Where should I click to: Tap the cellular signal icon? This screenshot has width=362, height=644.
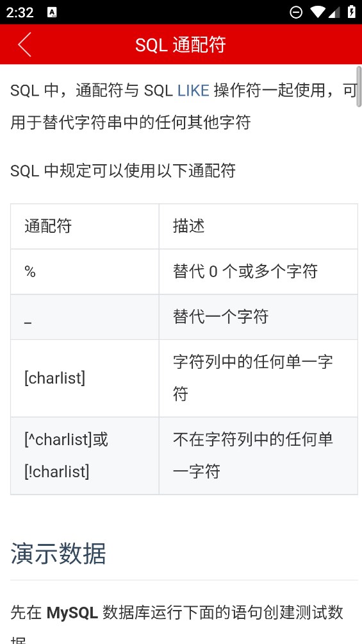(x=334, y=12)
